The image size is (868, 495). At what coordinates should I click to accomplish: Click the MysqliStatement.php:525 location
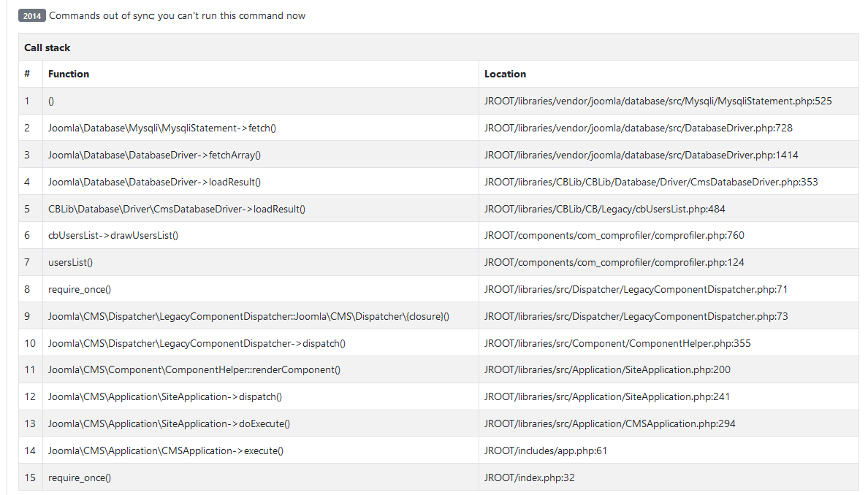pos(658,101)
